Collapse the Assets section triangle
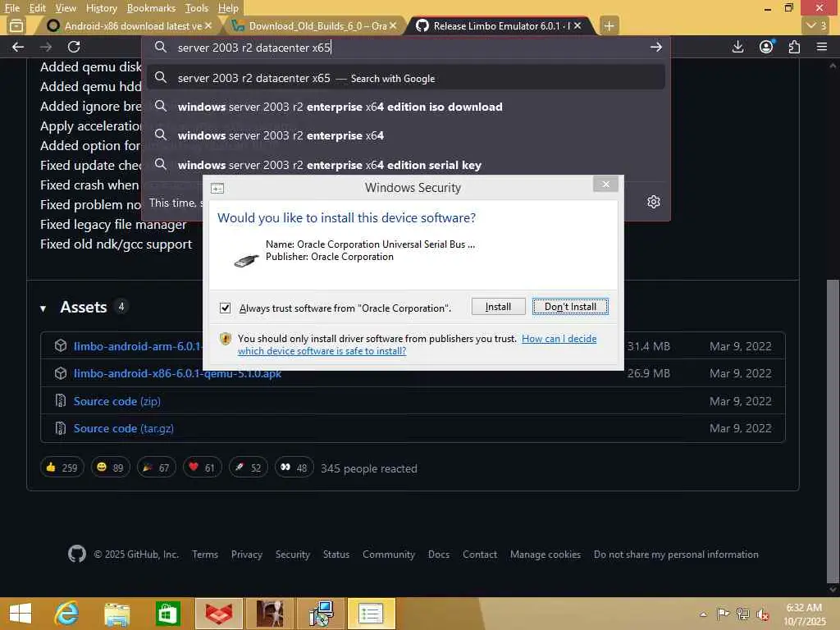This screenshot has width=840, height=630. (x=43, y=308)
